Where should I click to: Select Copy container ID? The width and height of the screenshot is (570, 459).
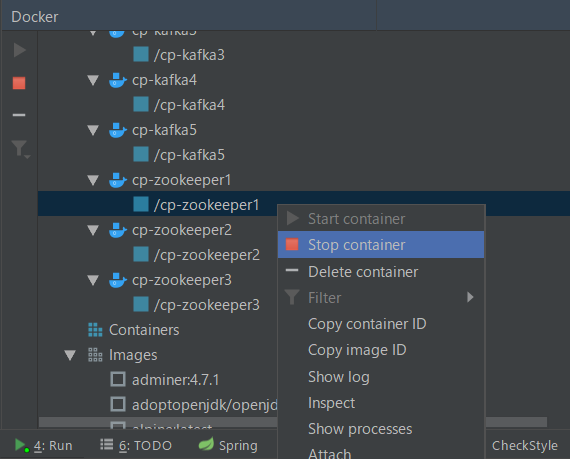(x=381, y=324)
